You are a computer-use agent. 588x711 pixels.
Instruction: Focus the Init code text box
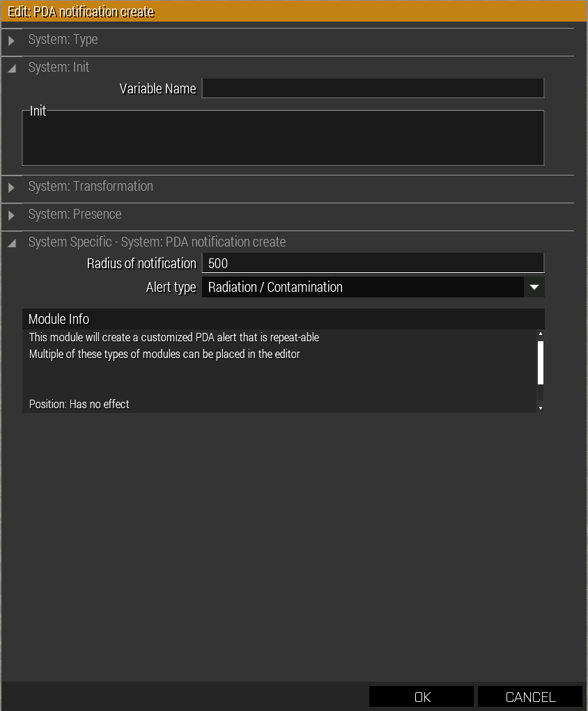coord(283,139)
